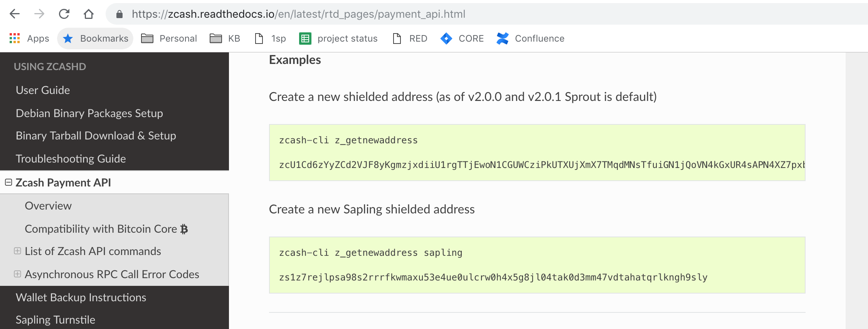Open the Confluence bookmark
The width and height of the screenshot is (868, 329).
(x=531, y=38)
